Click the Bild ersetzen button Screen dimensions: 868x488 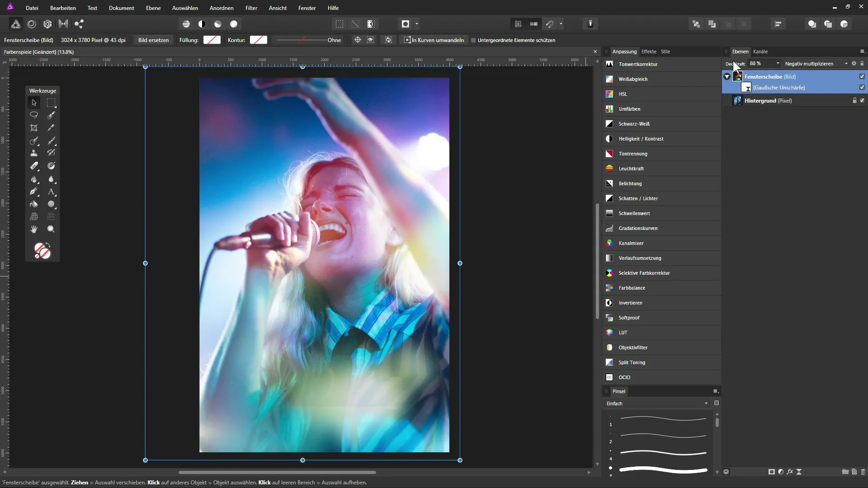point(153,40)
